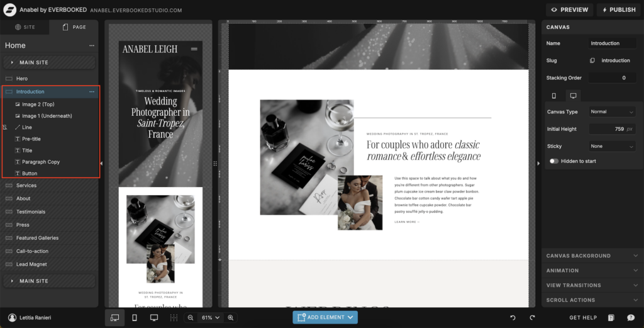Copy the slug with copy icon

coord(592,60)
